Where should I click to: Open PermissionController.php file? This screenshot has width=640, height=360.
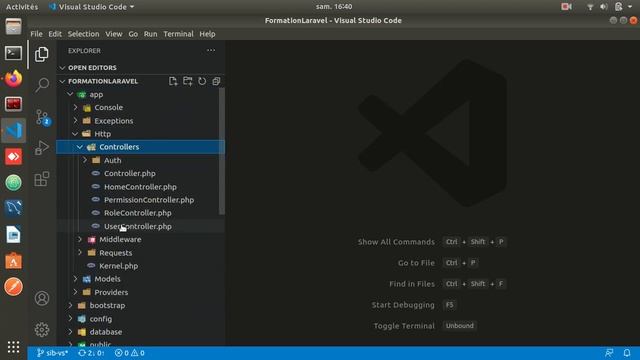click(x=140, y=200)
